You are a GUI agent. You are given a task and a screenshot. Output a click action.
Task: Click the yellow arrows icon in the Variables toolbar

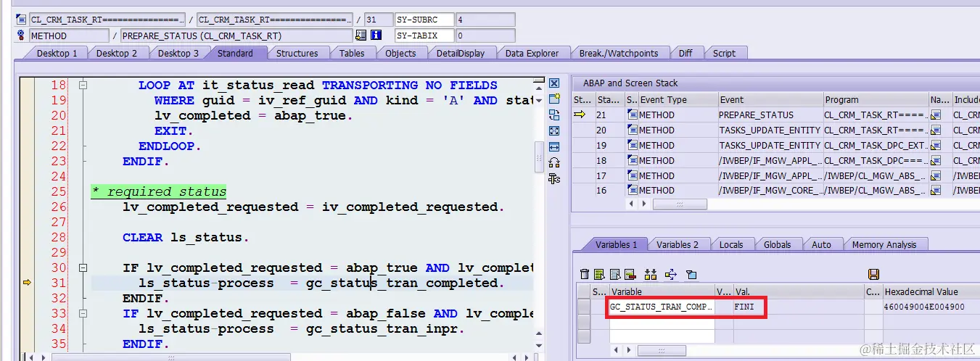[670, 274]
